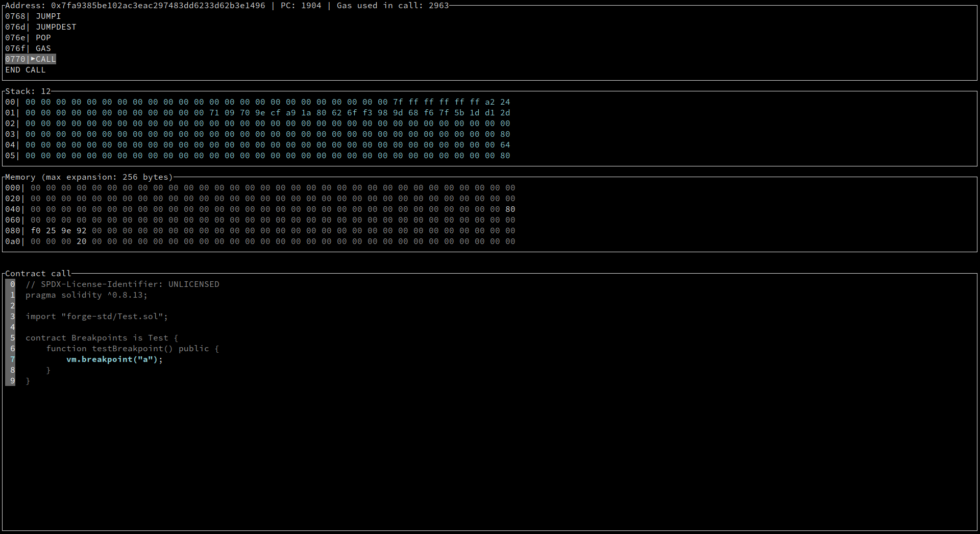Click the function testBreakpoint() source line

coord(132,349)
